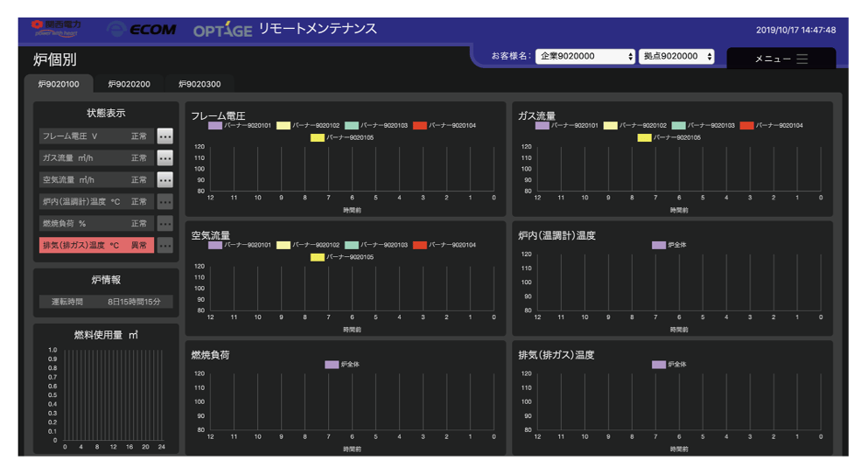Switch to the 炉9020200 tab
The width and height of the screenshot is (868, 474).
click(x=129, y=84)
